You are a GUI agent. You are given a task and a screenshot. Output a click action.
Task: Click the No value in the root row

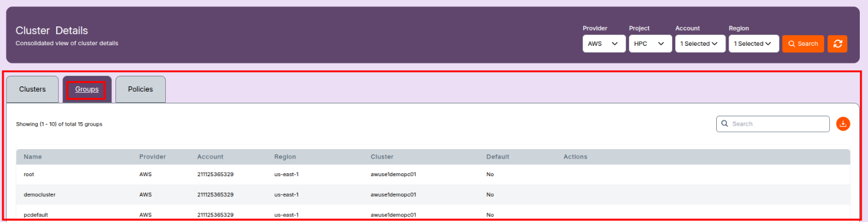tap(490, 174)
